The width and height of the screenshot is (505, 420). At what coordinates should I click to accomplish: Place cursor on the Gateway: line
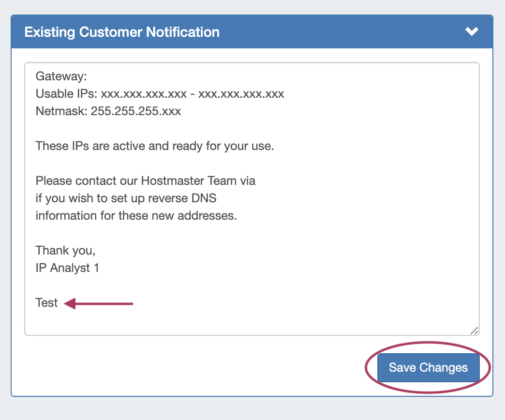click(x=60, y=76)
